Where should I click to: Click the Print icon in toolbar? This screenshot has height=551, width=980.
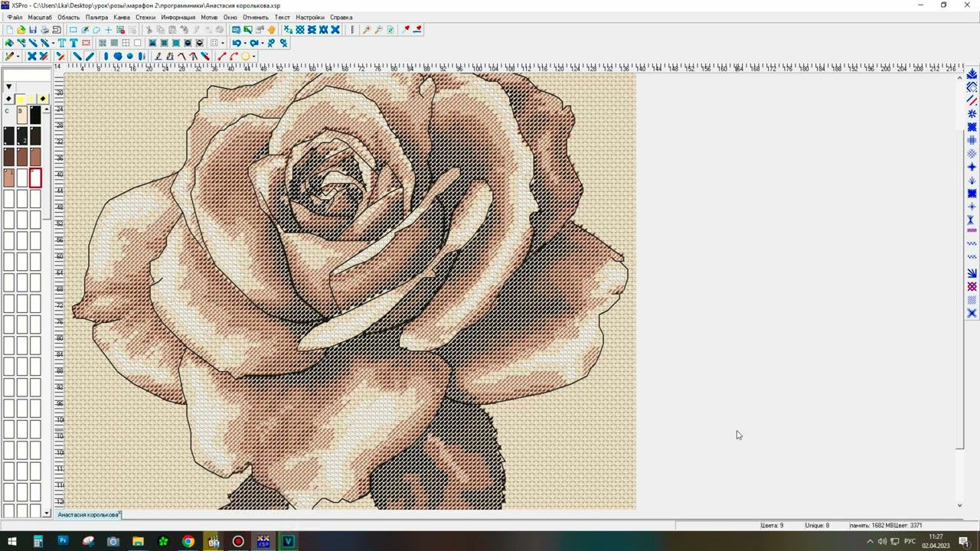point(44,30)
